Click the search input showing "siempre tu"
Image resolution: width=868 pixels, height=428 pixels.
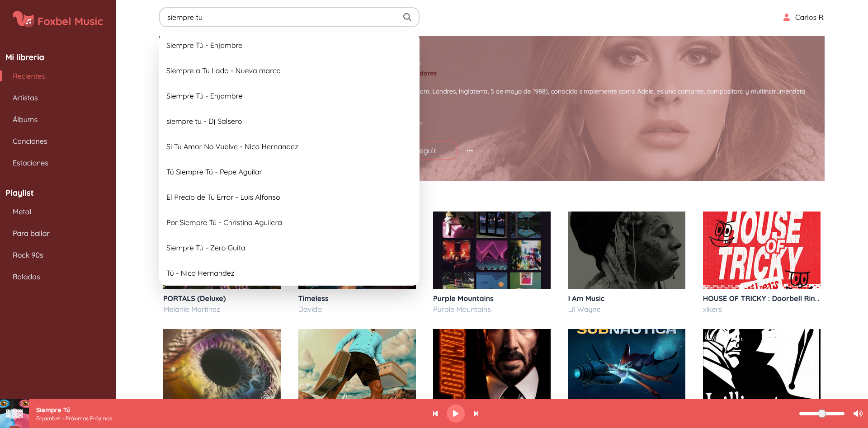tap(271, 17)
